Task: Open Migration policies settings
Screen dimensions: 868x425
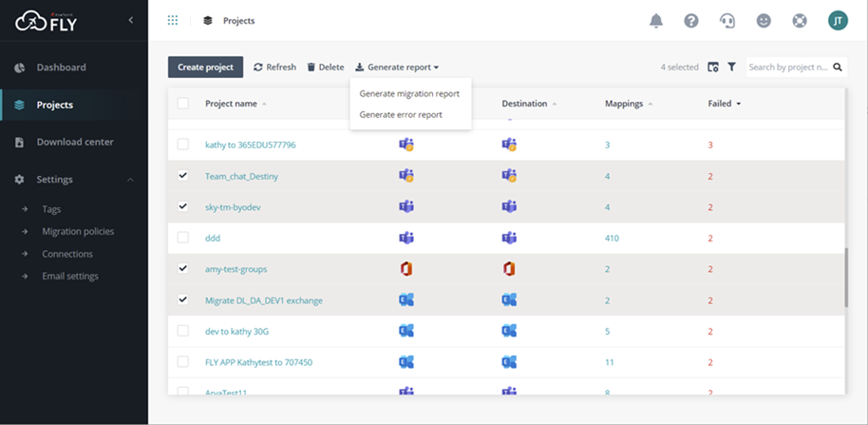Action: click(78, 232)
